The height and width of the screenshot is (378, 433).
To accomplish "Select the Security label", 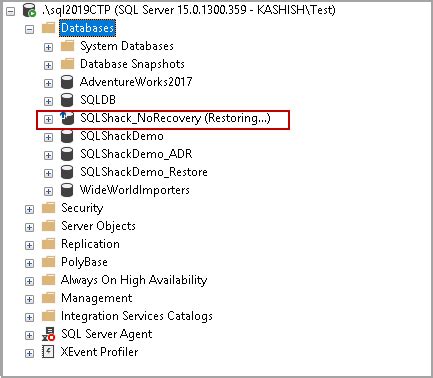I will coord(82,208).
